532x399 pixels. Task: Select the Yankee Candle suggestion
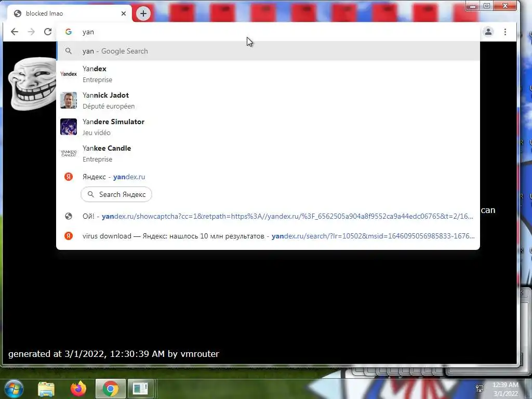click(x=268, y=153)
